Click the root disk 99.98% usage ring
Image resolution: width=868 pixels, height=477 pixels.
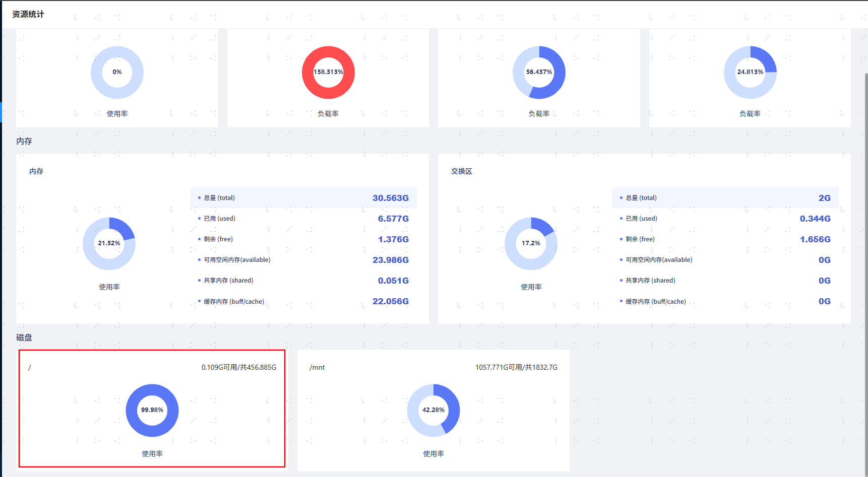pos(152,411)
